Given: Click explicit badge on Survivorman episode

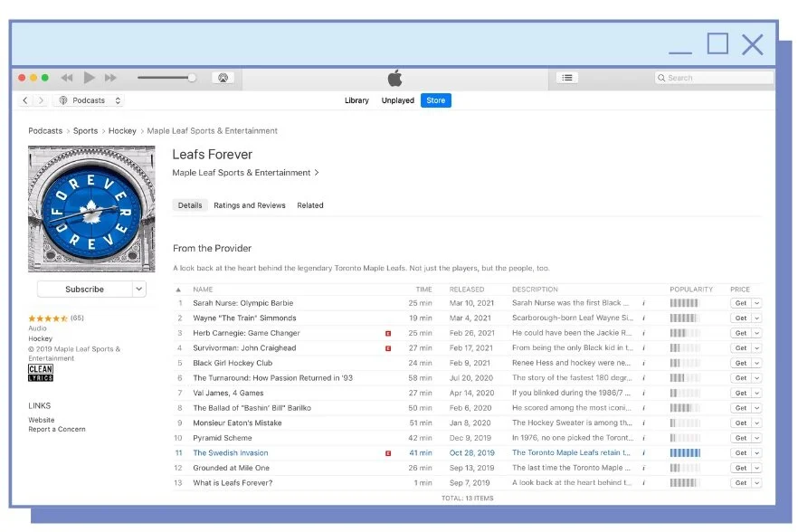Looking at the screenshot, I should (388, 348).
